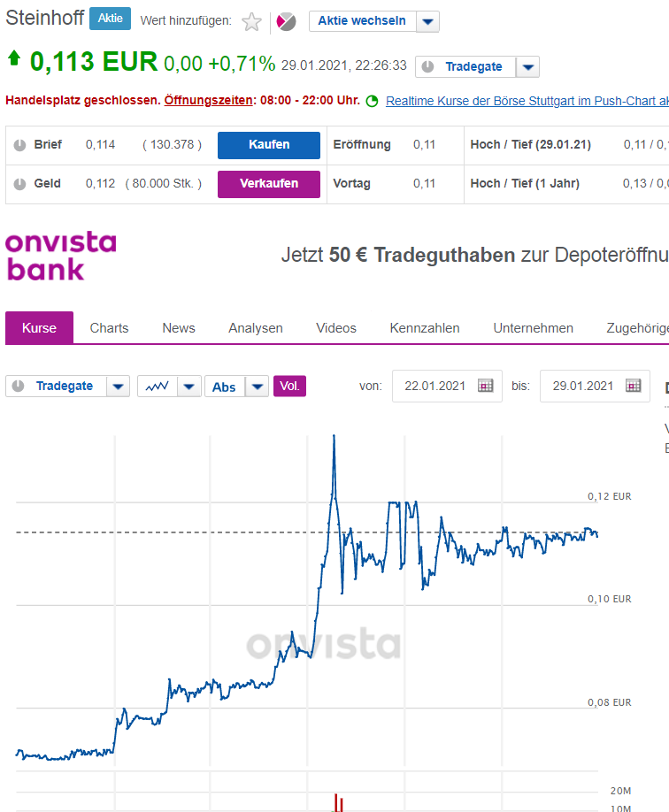Click the 0,113 EUR price value

[93, 62]
